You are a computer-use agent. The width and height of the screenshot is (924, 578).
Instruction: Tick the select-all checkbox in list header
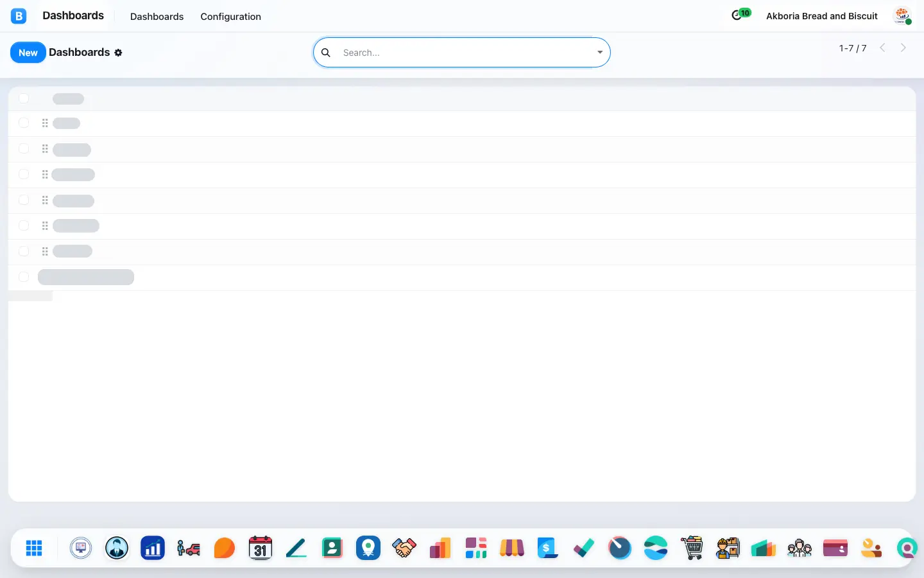click(x=24, y=98)
